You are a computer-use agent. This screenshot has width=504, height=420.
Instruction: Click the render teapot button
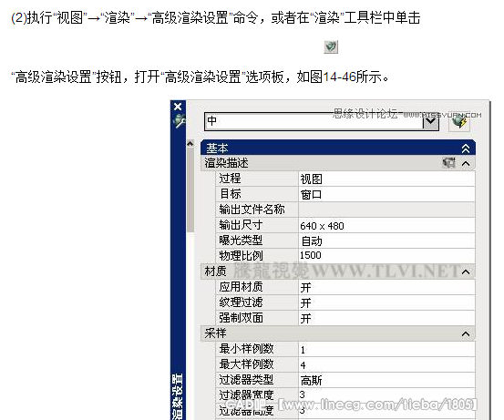[459, 122]
